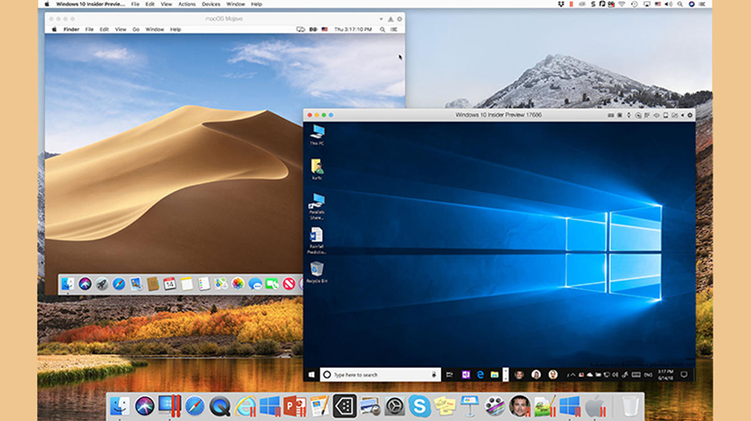The height and width of the screenshot is (421, 751).
Task: Open Finder in the host Dock
Action: pos(120,407)
